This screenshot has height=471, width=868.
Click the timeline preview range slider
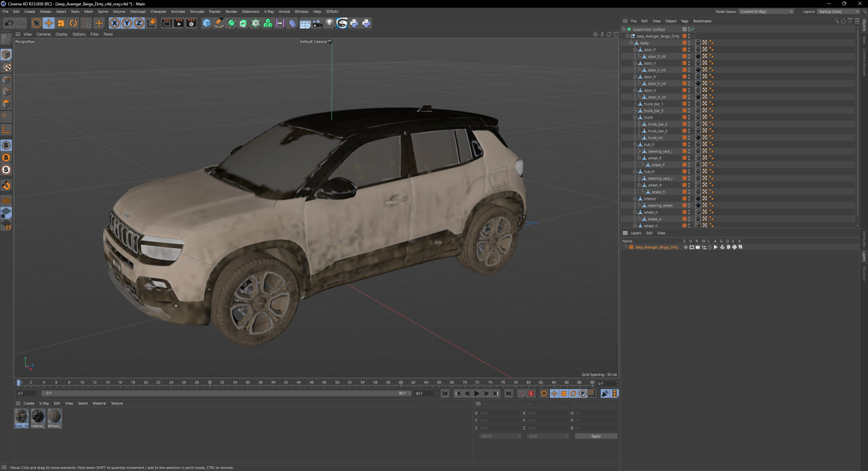point(226,393)
